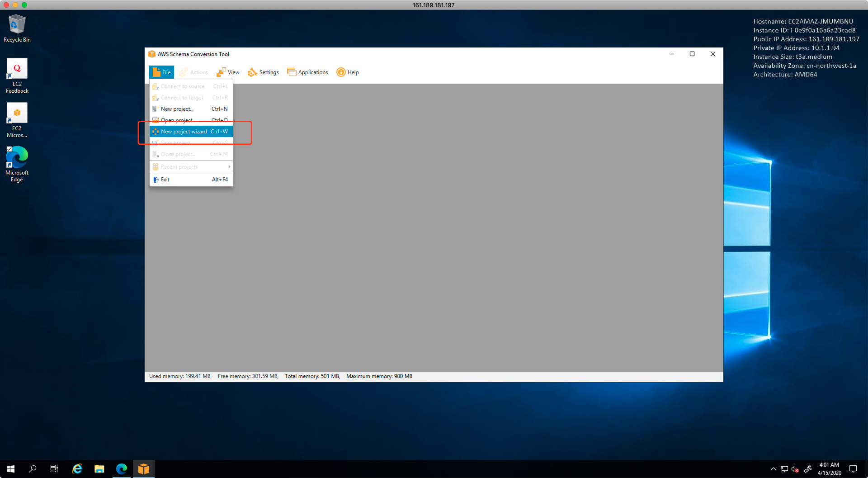The width and height of the screenshot is (868, 478).
Task: Open the Help menu
Action: coord(347,72)
